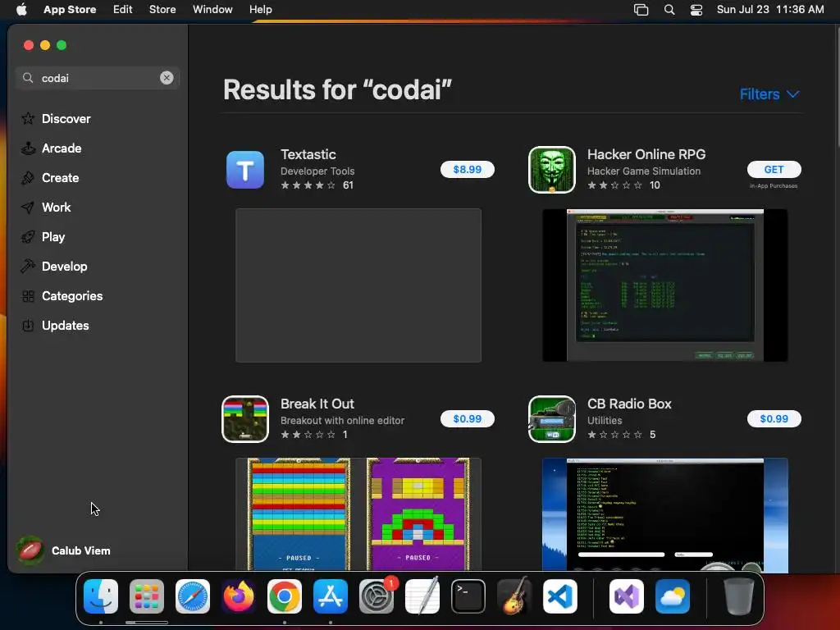Open CB Radio Box screenshot preview
Viewport: 840px width, 630px height.
click(x=664, y=515)
